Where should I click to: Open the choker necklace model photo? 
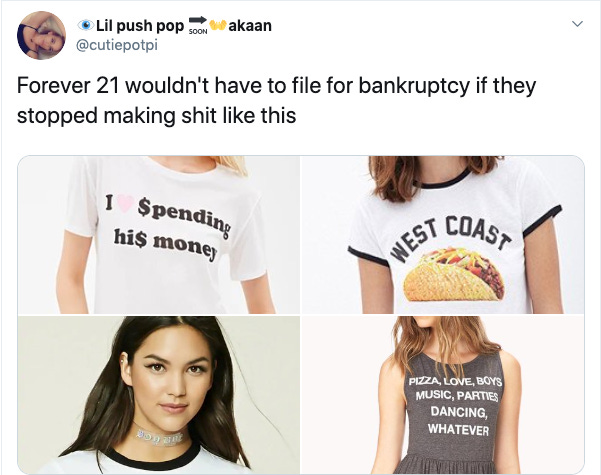click(159, 395)
